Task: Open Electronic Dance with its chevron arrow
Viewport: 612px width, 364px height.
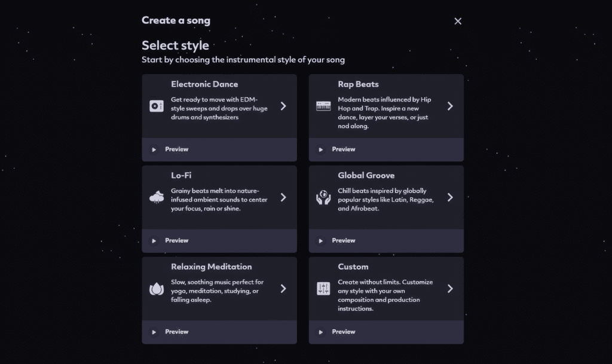Action: [283, 106]
